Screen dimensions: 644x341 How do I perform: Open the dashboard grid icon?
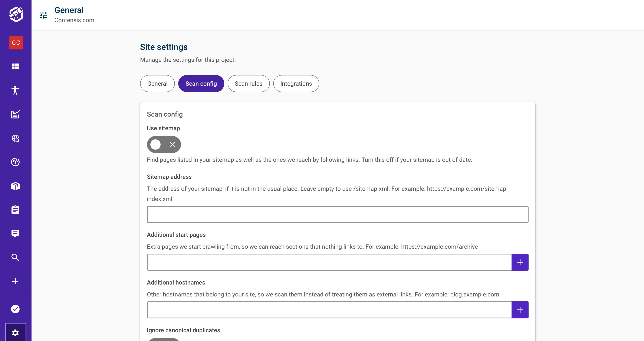tap(16, 66)
